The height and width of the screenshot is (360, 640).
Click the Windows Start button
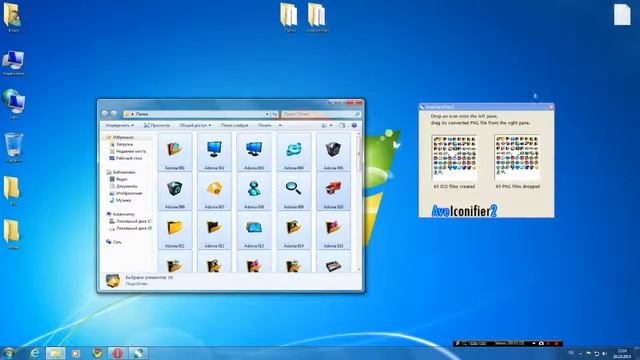[x=9, y=353]
